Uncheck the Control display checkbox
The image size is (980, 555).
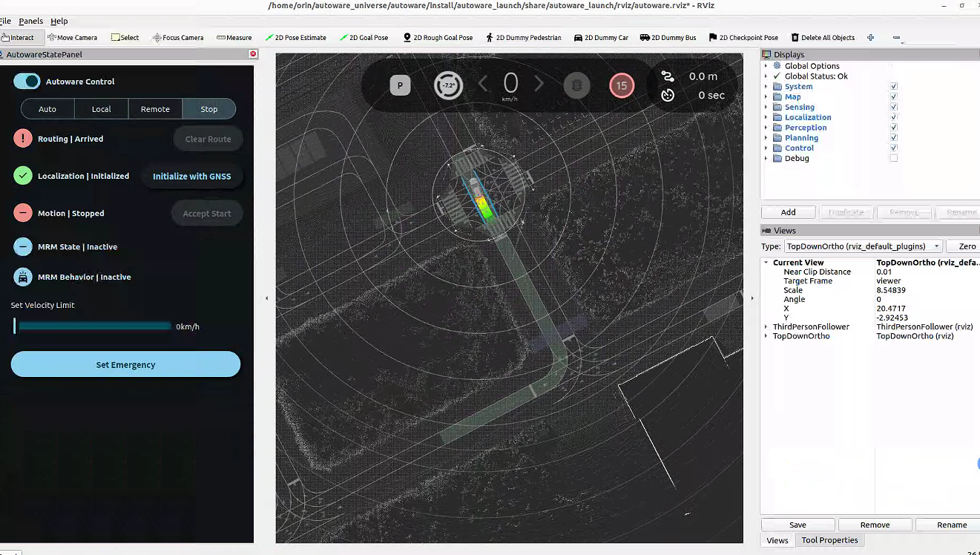click(x=893, y=148)
